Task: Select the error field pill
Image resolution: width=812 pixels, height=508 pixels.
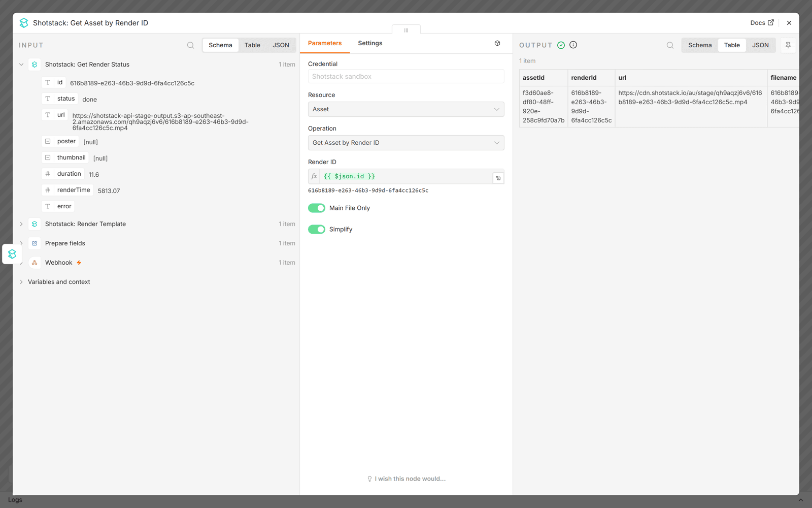Action: [58, 206]
